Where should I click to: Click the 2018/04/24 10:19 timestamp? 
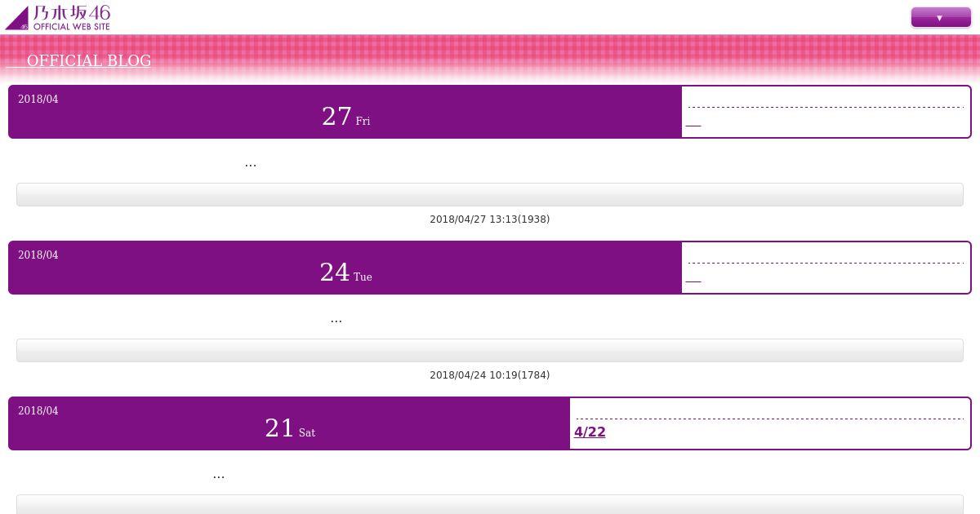(490, 375)
